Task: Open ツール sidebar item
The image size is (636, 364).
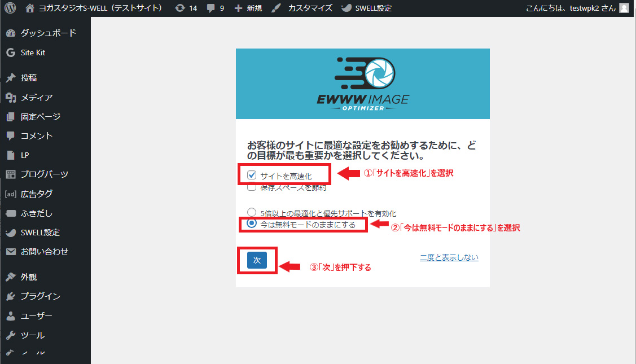Action: point(33,335)
